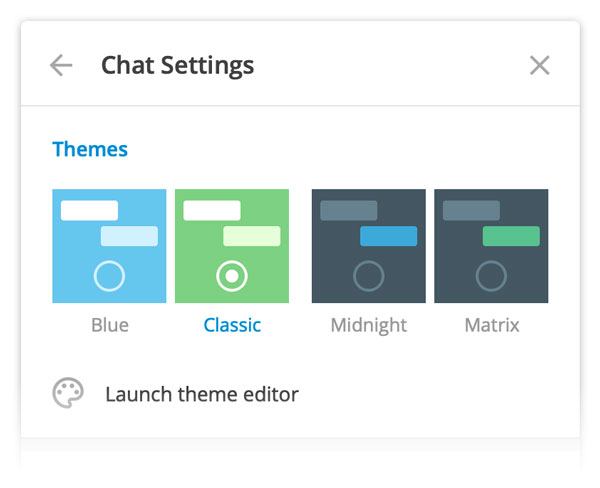The image size is (600, 488).
Task: Click blue outgoing bubble in Midnight preview
Action: (x=388, y=236)
